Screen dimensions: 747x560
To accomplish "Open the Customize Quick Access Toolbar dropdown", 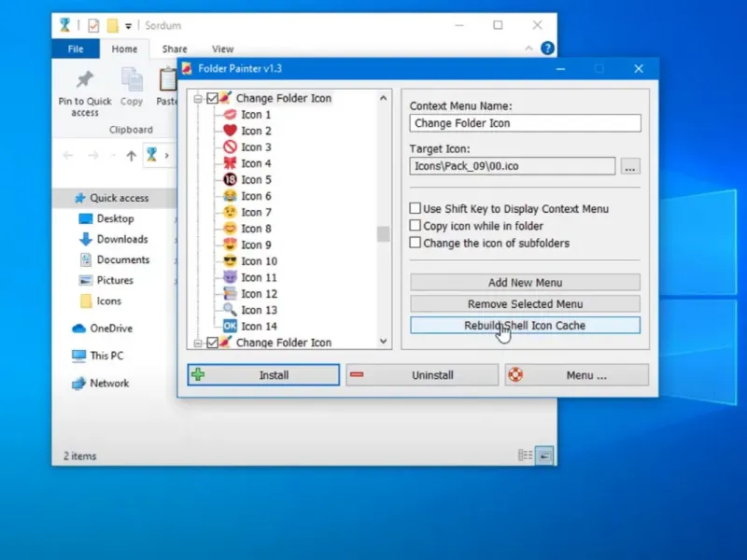I will [x=128, y=26].
